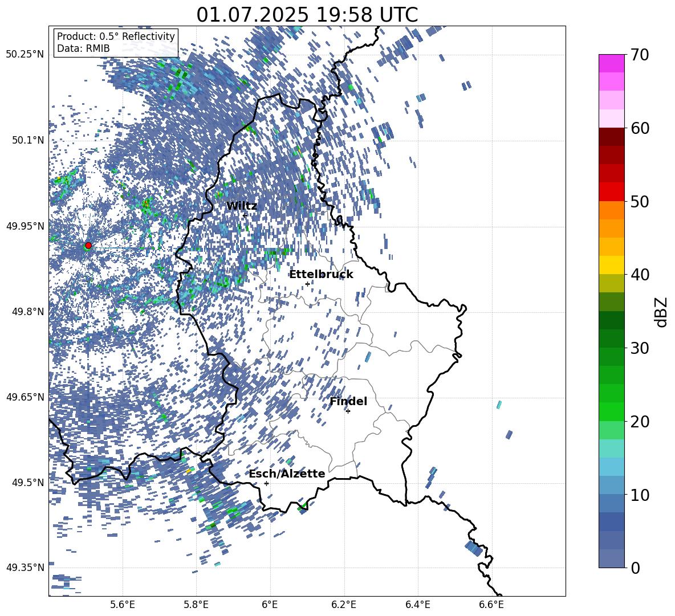This screenshot has width=675, height=616.
Task: Click the 0 value on colorbar
Action: [635, 568]
